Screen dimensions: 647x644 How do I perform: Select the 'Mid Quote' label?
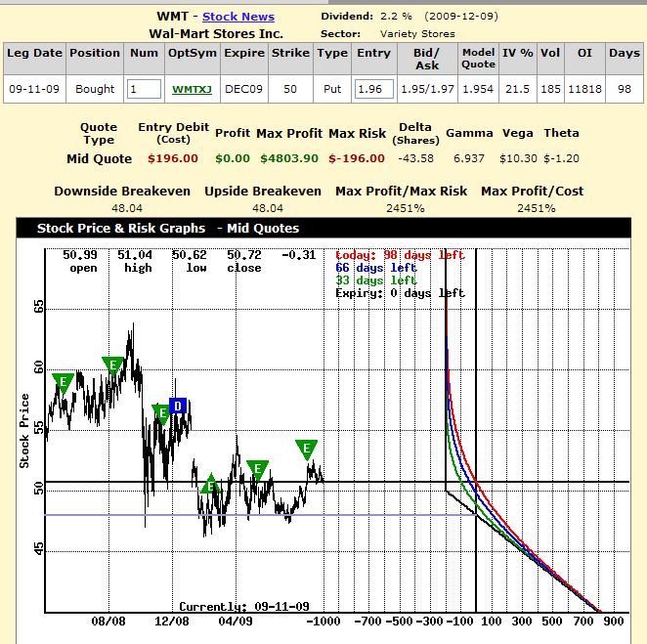click(x=100, y=159)
